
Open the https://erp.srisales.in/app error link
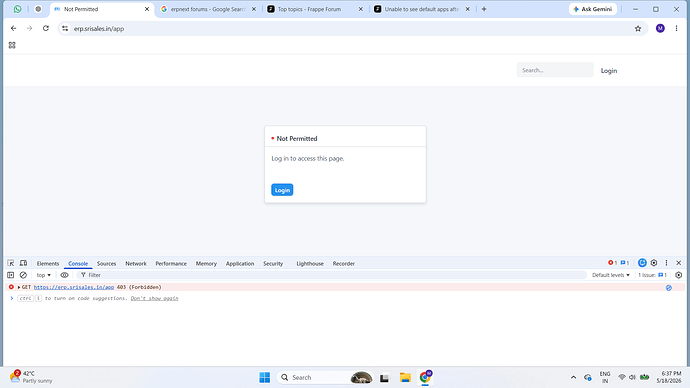tap(74, 287)
